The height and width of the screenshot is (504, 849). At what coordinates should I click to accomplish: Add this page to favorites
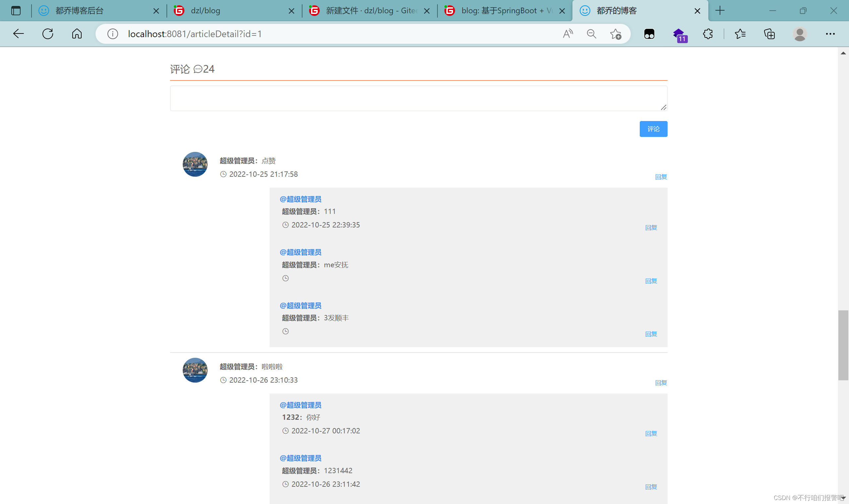tap(615, 34)
